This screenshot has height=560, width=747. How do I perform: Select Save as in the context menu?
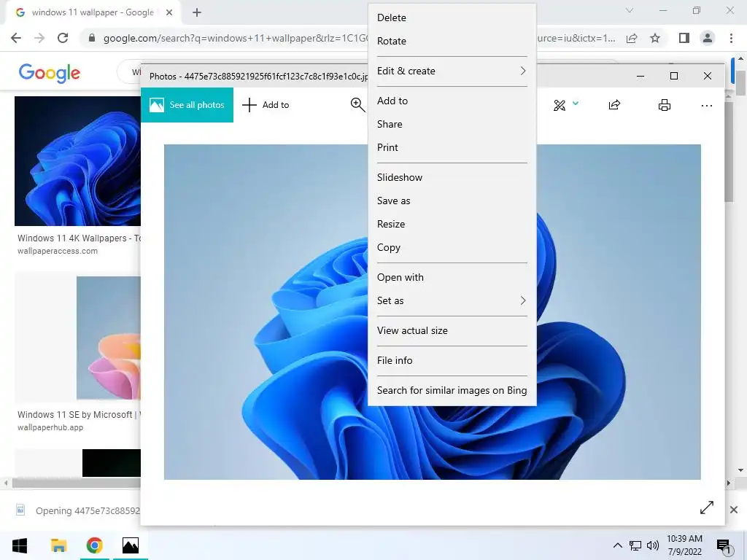452,201
